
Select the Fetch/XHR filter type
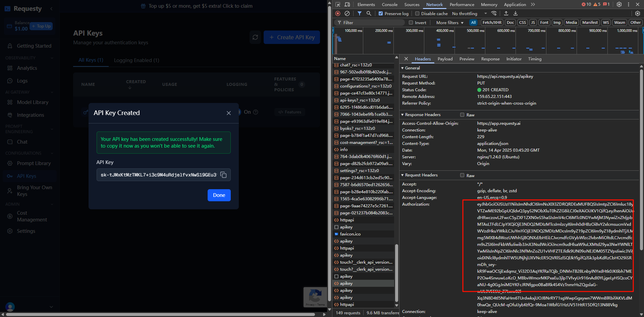point(492,22)
